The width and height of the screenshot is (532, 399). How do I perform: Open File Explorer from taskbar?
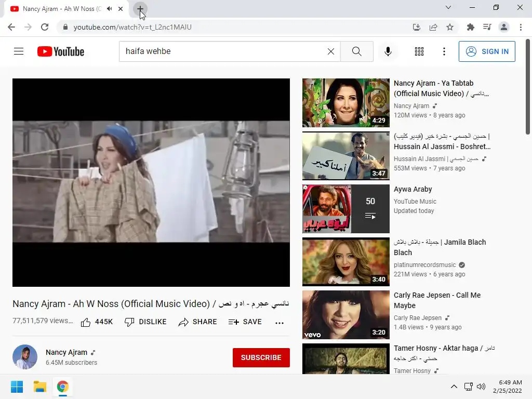(x=39, y=387)
